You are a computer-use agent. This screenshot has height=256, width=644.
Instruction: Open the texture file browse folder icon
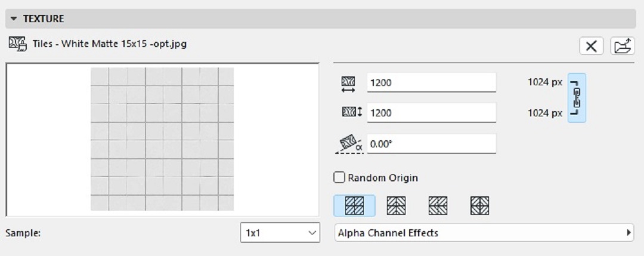click(x=623, y=46)
